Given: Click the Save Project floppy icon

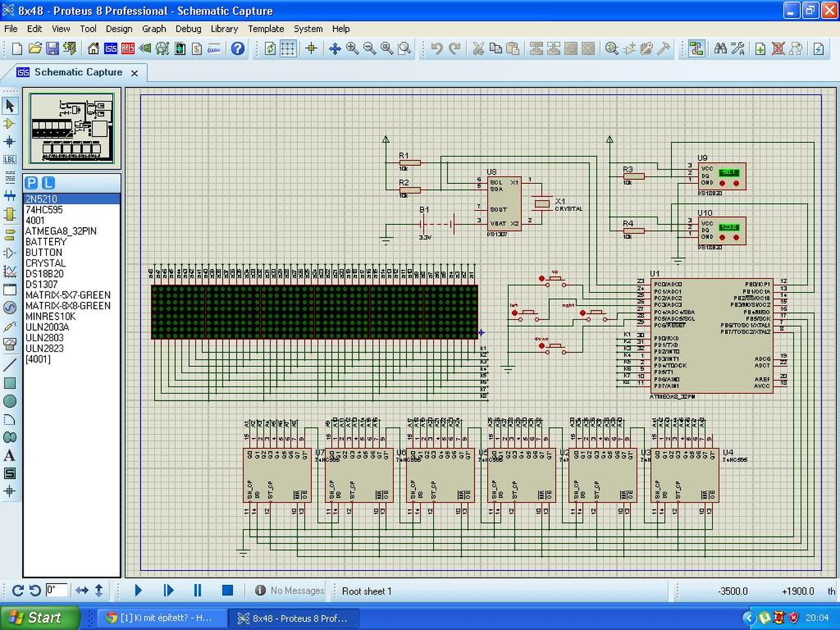Looking at the screenshot, I should pyautogui.click(x=52, y=49).
